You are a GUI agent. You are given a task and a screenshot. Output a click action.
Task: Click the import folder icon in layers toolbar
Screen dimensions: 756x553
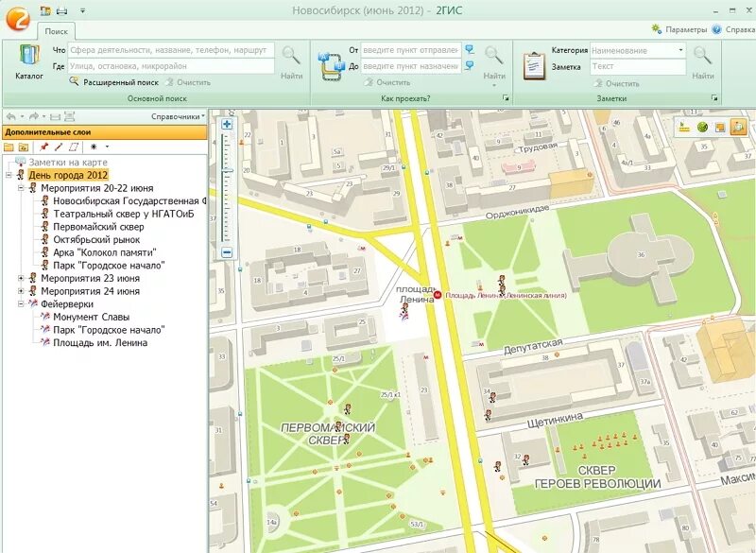pos(23,147)
